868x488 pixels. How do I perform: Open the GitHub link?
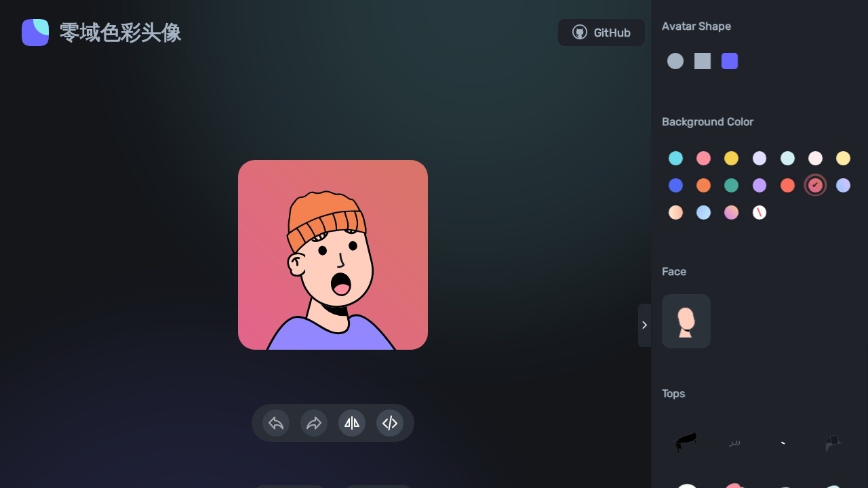601,33
